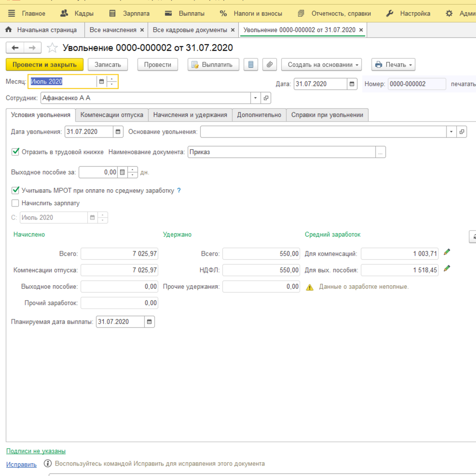476x476 pixels.
Task: Close the Увольнение 0000-000002 tab
Action: (361, 30)
